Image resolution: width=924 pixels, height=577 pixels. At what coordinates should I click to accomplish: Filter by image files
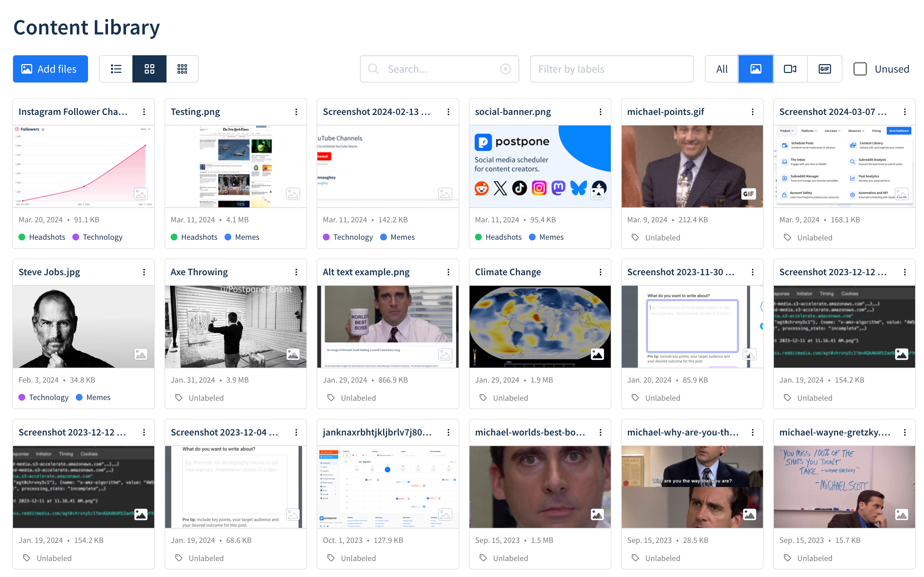pos(756,69)
